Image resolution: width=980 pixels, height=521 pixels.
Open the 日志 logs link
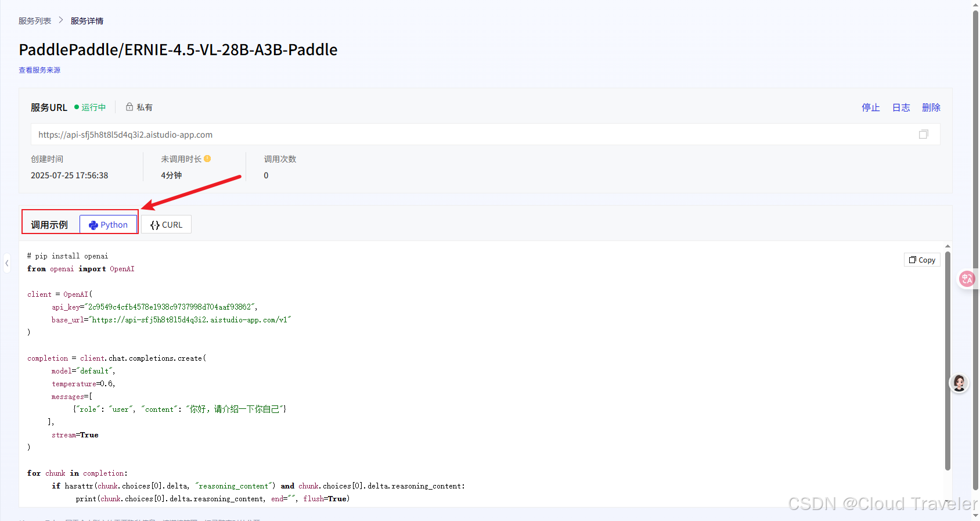901,107
